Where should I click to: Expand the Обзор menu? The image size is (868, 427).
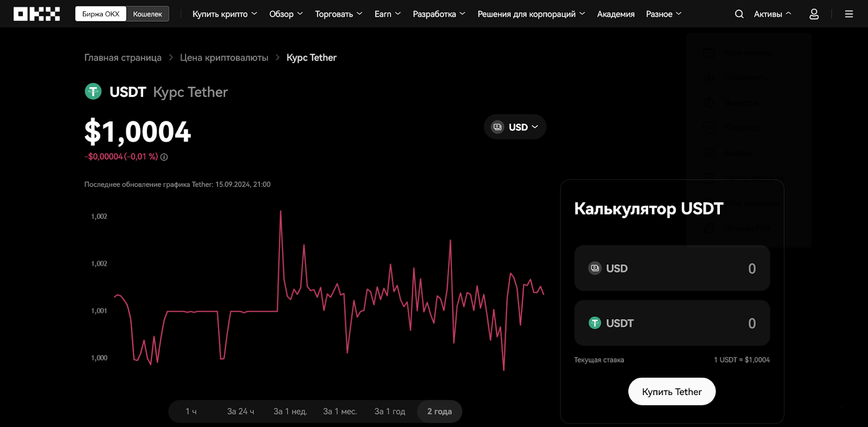pos(286,14)
